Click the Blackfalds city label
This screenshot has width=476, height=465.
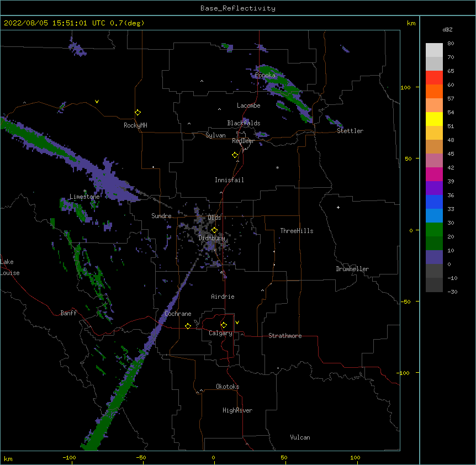pos(244,123)
